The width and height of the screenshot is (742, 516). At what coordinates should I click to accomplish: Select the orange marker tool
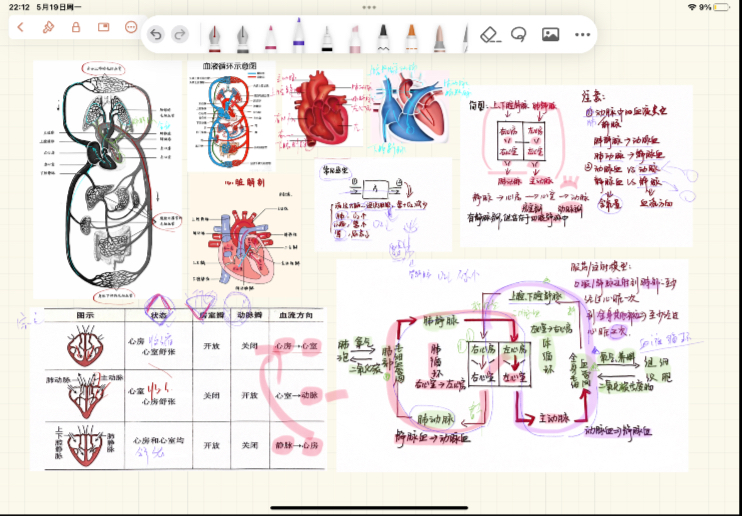[410, 36]
